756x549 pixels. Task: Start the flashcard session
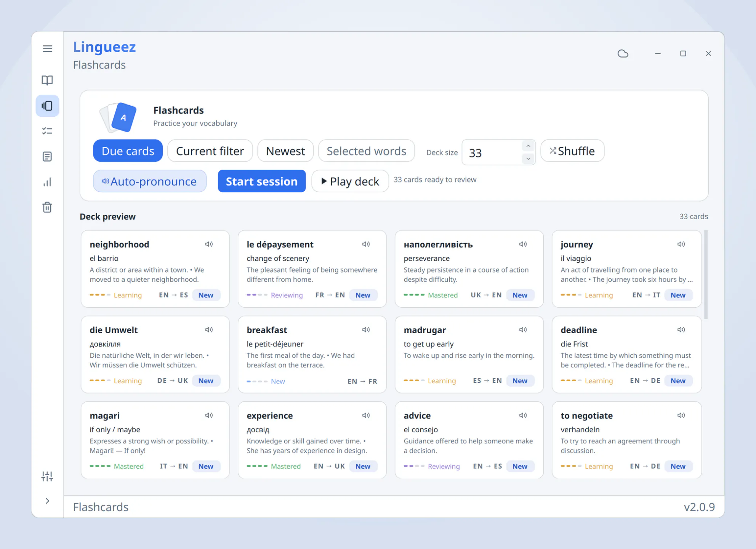coord(262,181)
